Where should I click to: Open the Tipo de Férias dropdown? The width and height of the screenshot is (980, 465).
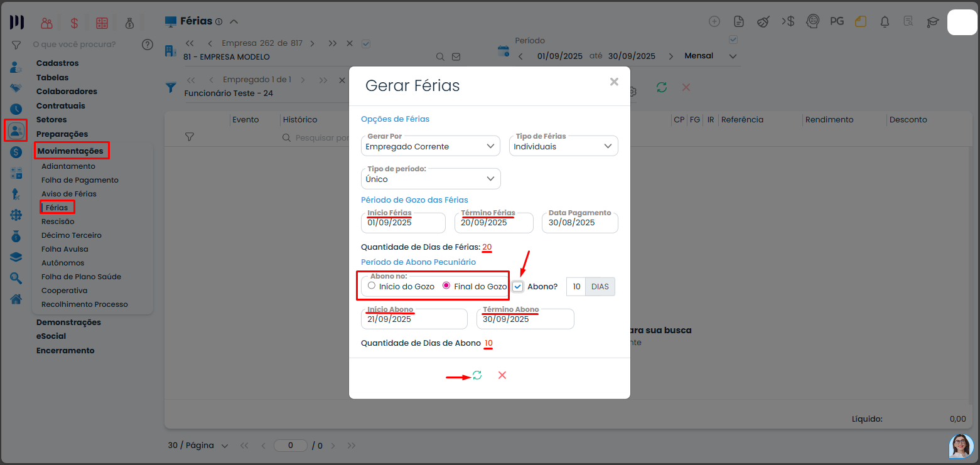(564, 146)
